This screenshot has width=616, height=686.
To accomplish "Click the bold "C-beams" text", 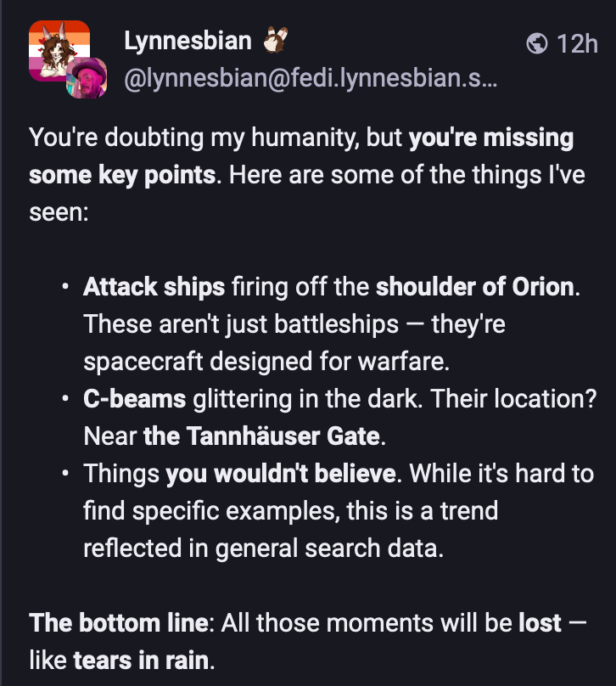I will tap(135, 398).
